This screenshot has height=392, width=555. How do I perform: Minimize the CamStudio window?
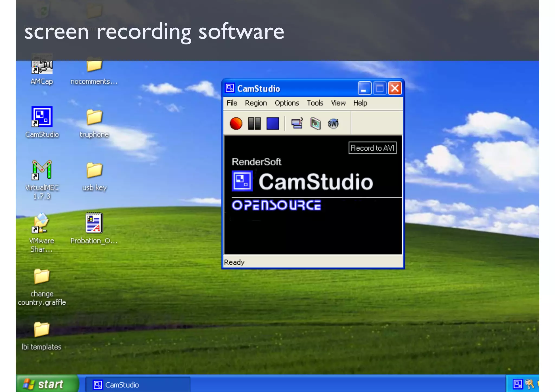(x=364, y=88)
